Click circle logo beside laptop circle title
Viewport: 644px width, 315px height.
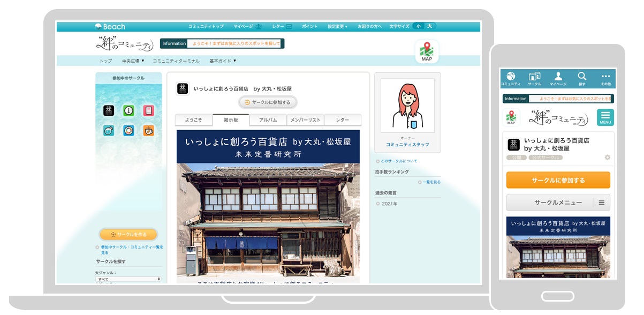pyautogui.click(x=183, y=88)
